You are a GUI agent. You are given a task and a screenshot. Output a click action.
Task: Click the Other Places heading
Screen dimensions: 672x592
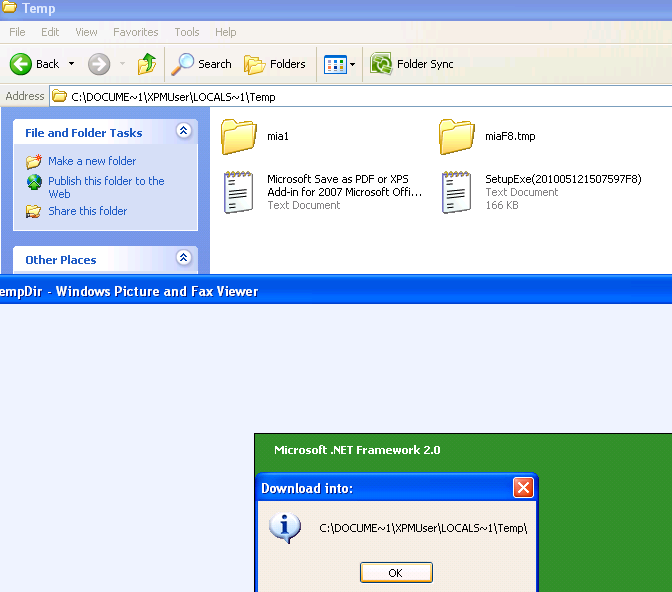[x=61, y=260]
